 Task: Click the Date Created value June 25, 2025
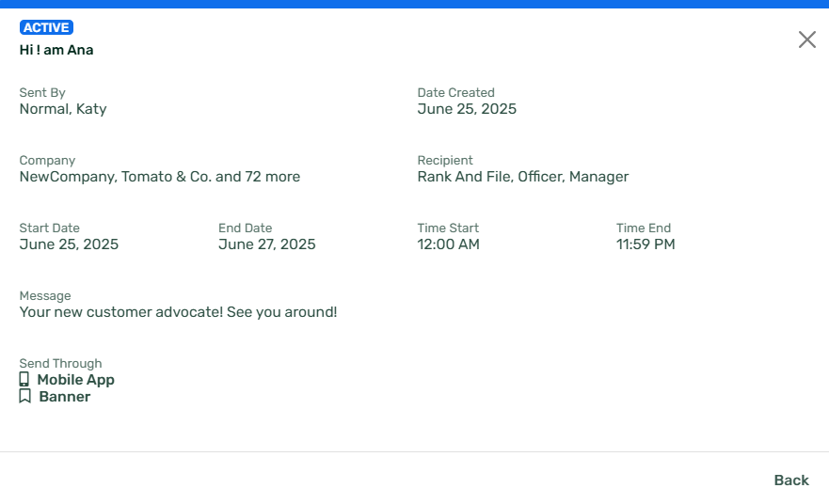tap(467, 109)
